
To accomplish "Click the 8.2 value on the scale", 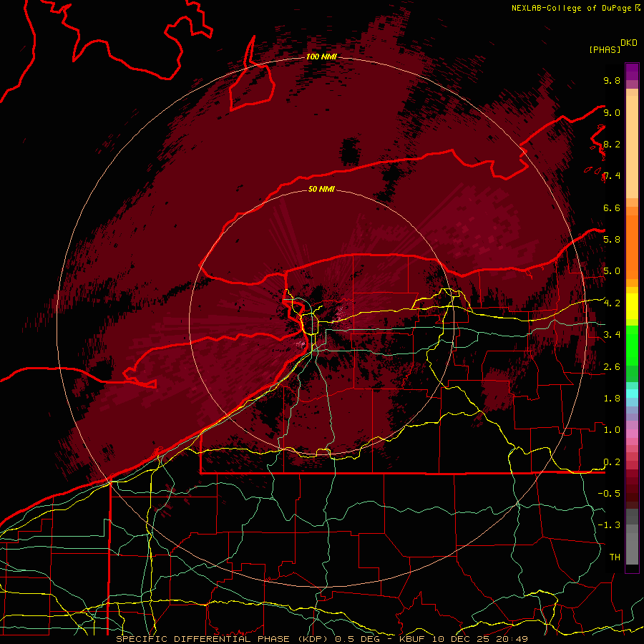I will 612,144.
